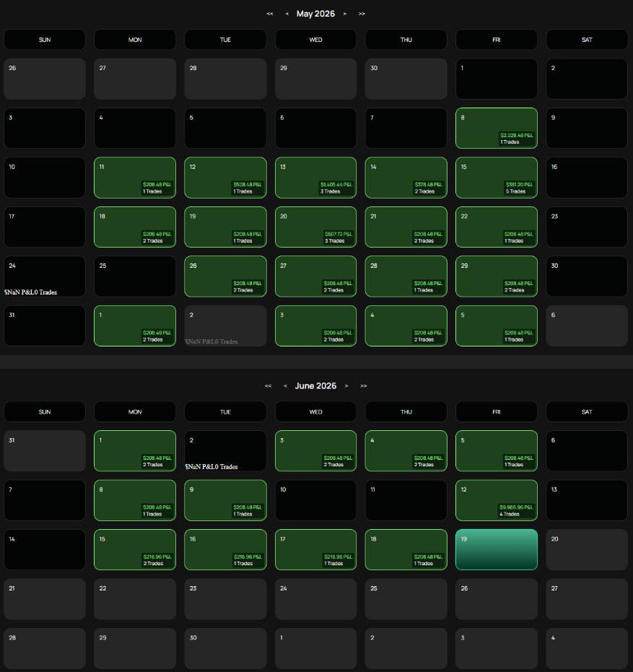The width and height of the screenshot is (633, 672).
Task: Select SUN header in May 2026 calendar
Action: pos(45,40)
